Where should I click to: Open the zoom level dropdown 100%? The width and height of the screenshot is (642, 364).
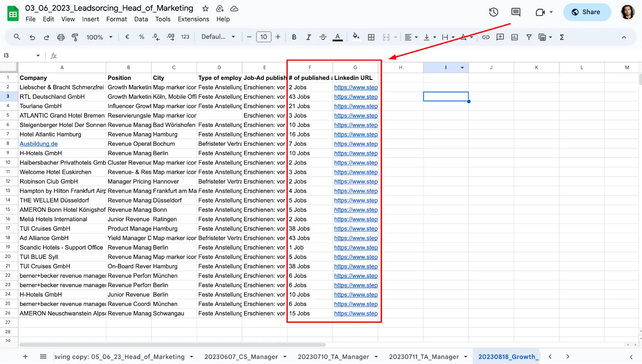(x=99, y=37)
